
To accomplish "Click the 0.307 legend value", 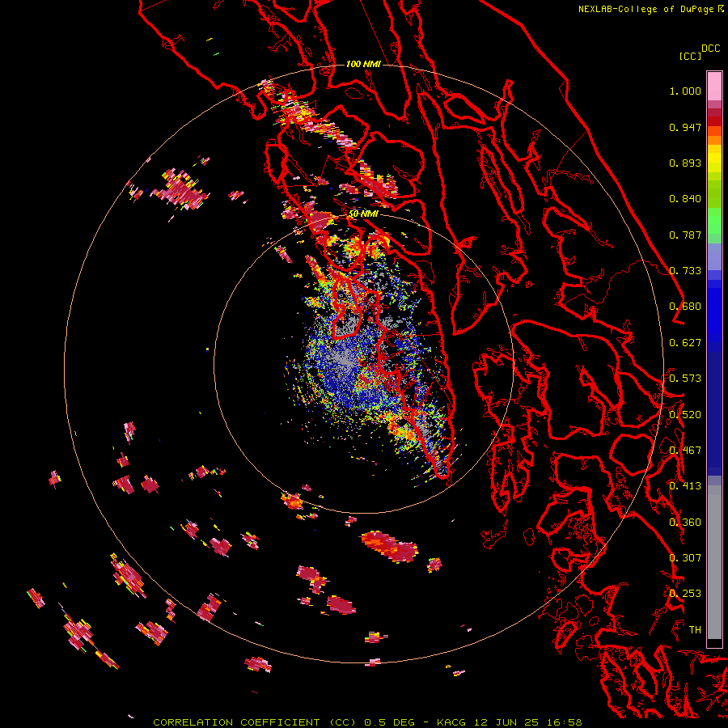I will tap(685, 557).
